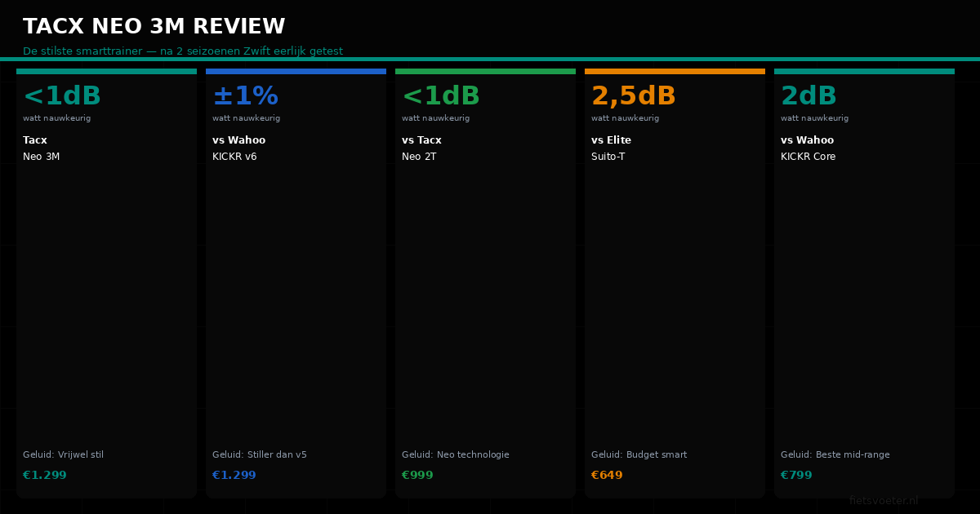The height and width of the screenshot is (514, 980).
Task: Click the €999 price tag
Action: [x=417, y=476]
